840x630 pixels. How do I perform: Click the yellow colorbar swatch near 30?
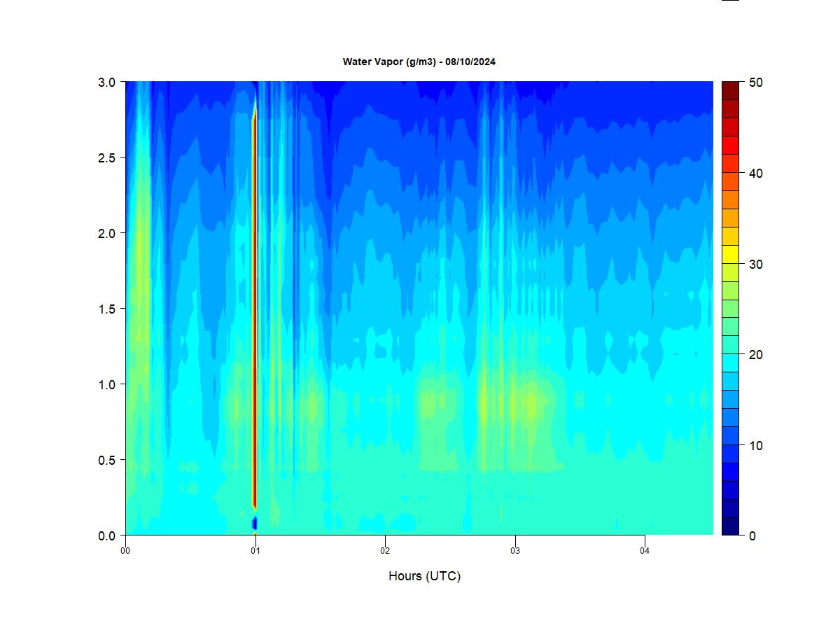[730, 254]
